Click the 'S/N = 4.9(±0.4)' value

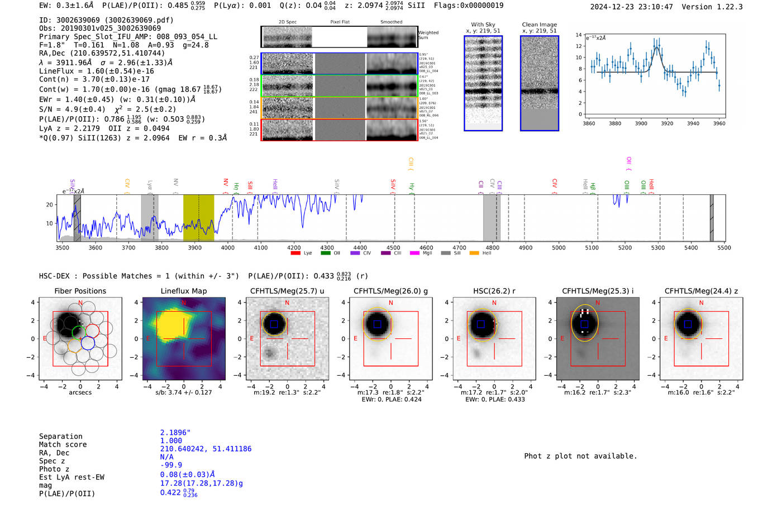coord(73,110)
